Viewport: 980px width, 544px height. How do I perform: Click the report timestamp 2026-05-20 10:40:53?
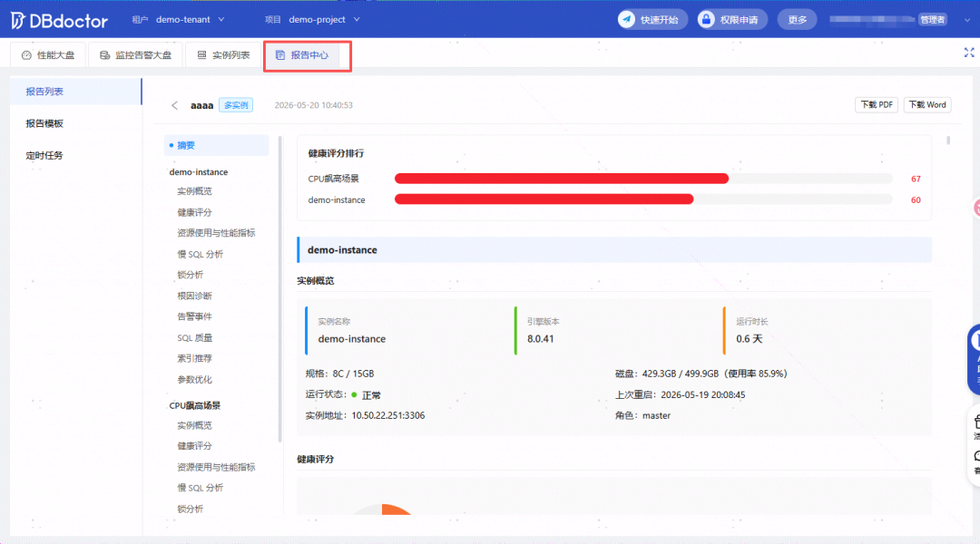pos(314,105)
